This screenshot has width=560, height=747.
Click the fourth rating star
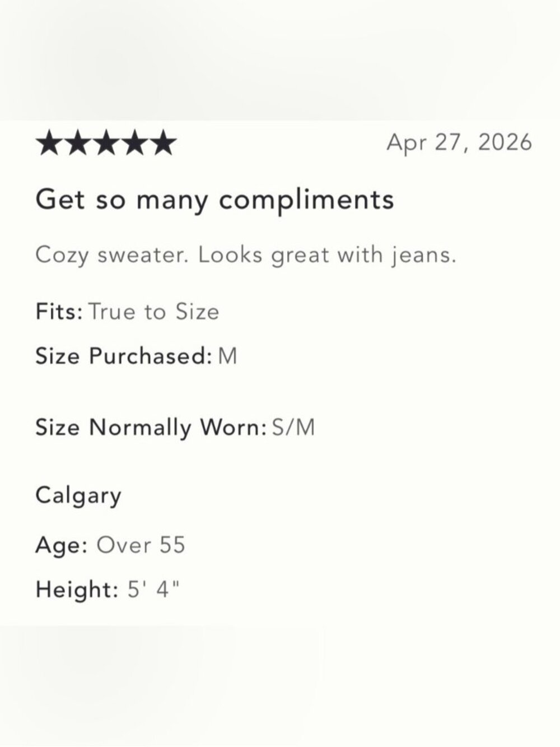click(134, 143)
